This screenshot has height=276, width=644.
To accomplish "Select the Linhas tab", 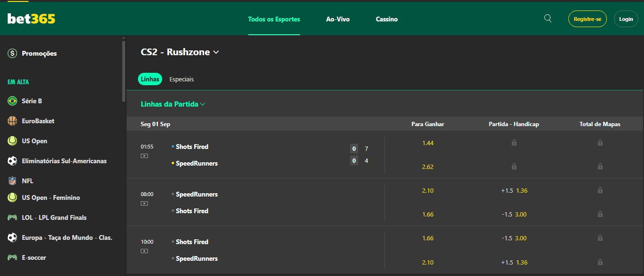I will click(x=150, y=79).
